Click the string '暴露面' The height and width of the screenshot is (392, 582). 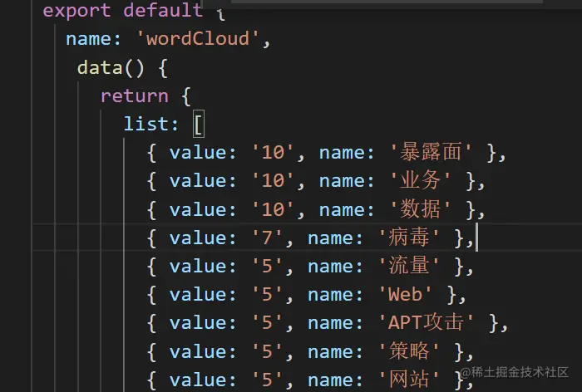[x=431, y=153]
